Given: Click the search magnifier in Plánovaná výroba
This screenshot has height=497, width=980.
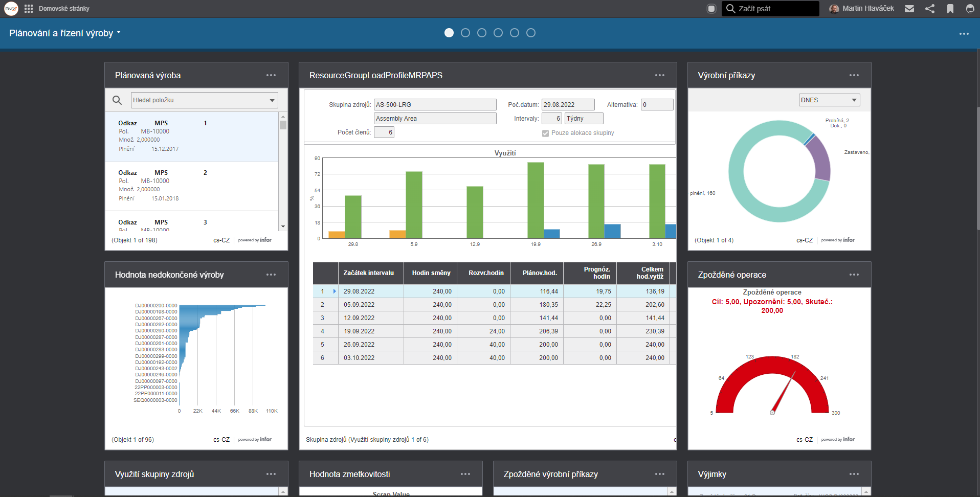Looking at the screenshot, I should [117, 100].
